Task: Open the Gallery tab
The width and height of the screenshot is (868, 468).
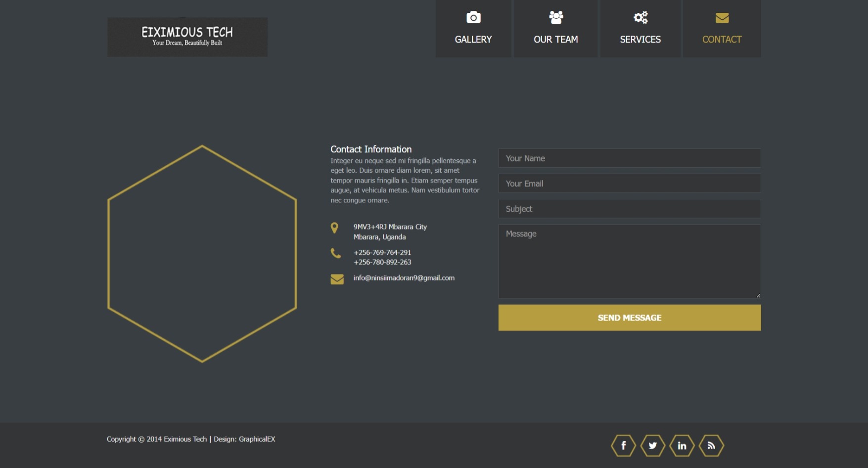Action: pos(473,39)
